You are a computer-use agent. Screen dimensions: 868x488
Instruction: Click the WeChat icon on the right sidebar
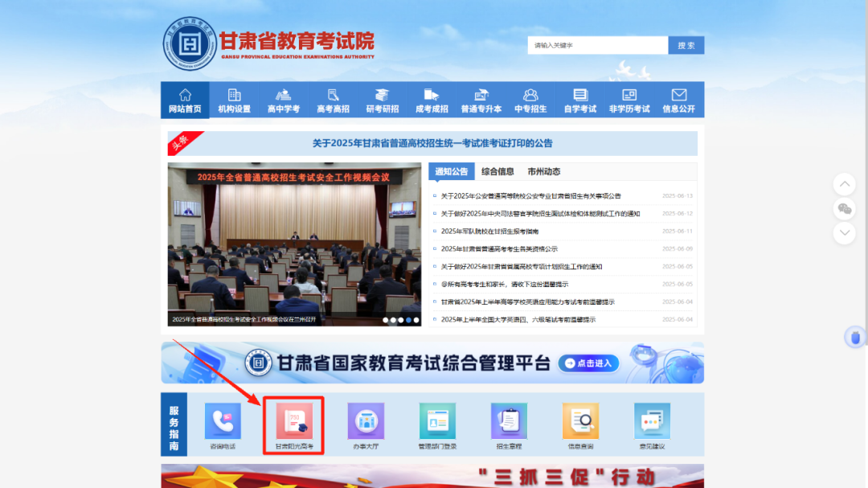(844, 209)
